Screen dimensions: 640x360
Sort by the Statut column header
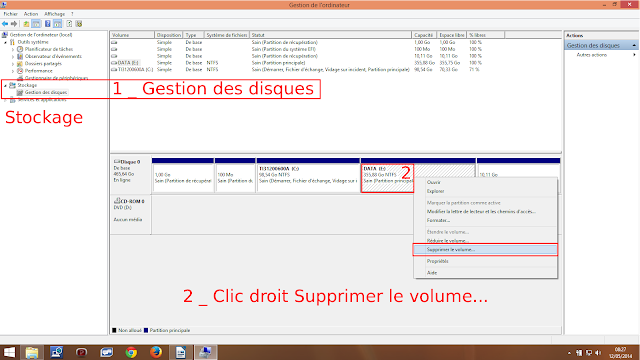330,35
